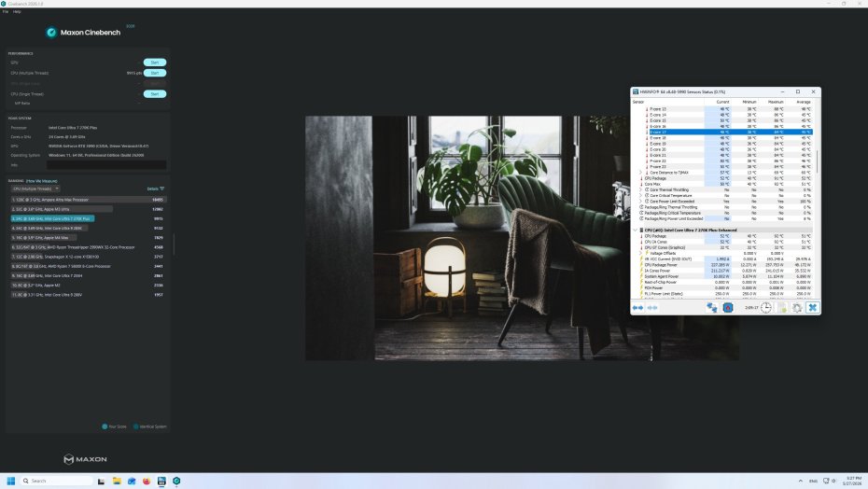Select the Apple M2 ranking row

88,286
